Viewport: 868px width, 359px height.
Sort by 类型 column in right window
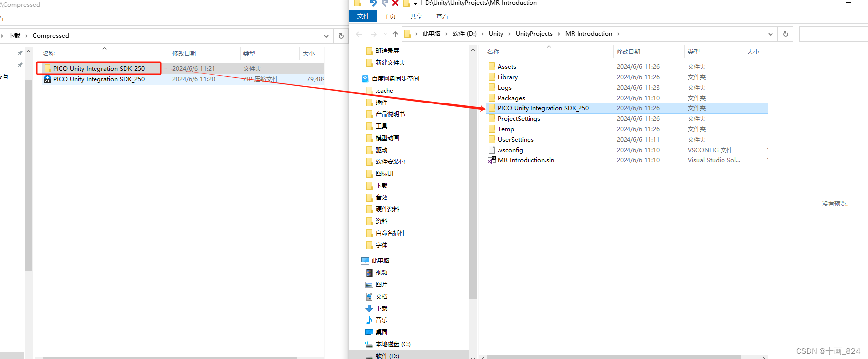point(694,51)
